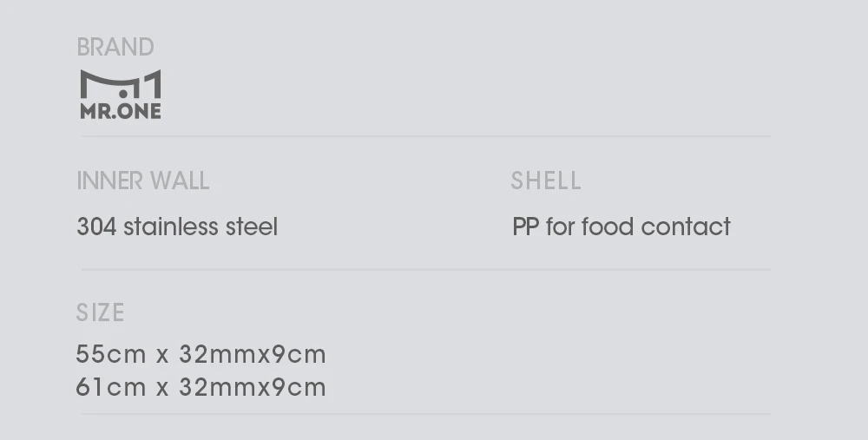Select the SHELL heading label
868x440 pixels.
click(x=546, y=181)
